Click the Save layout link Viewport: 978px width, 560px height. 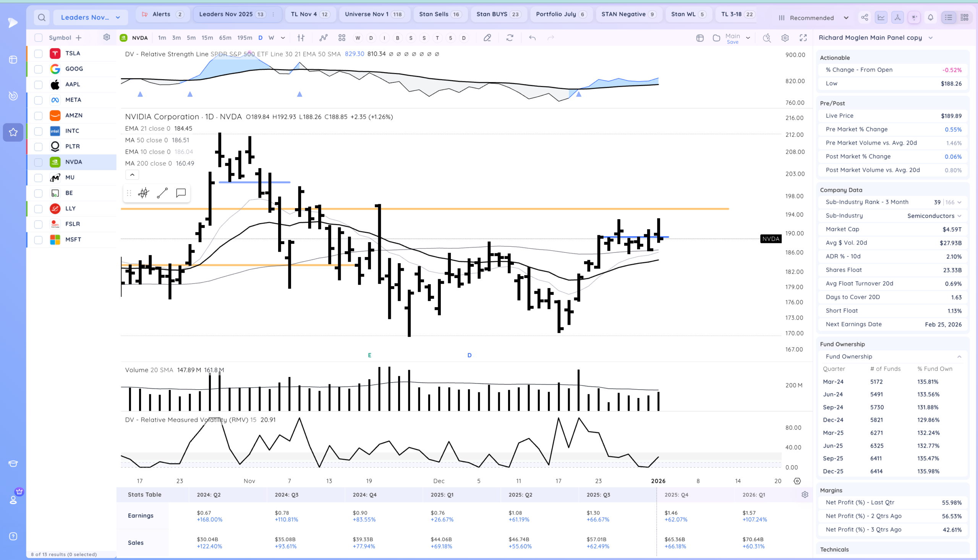click(732, 42)
